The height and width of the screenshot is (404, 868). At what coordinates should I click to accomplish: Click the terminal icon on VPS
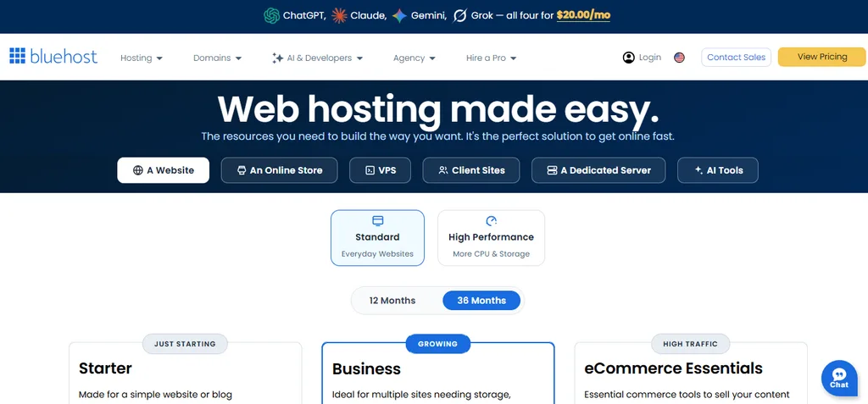pyautogui.click(x=370, y=170)
